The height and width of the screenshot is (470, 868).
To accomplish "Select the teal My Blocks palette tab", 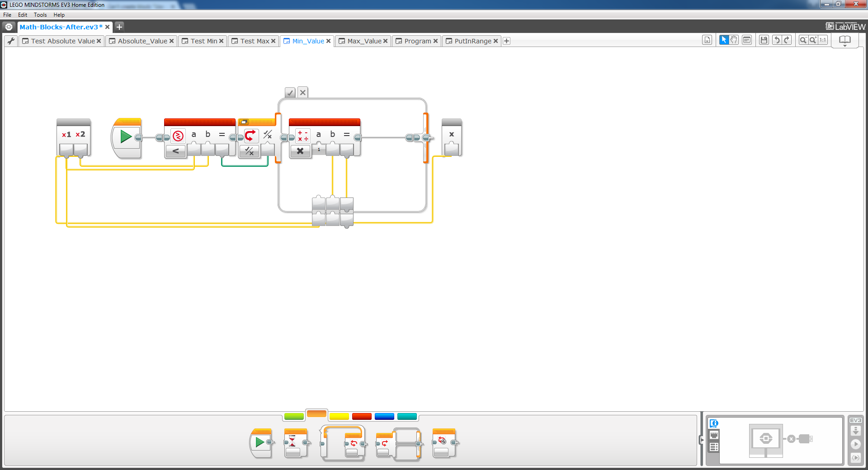I will click(x=407, y=416).
